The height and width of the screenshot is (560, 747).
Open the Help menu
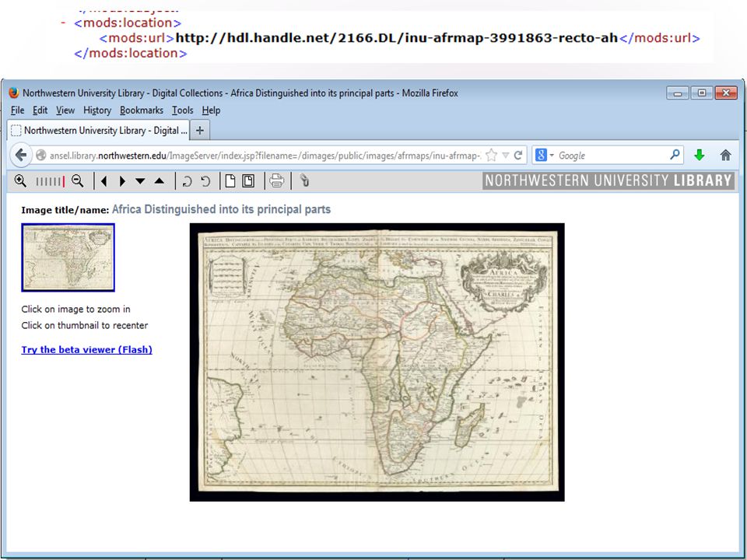tap(211, 110)
